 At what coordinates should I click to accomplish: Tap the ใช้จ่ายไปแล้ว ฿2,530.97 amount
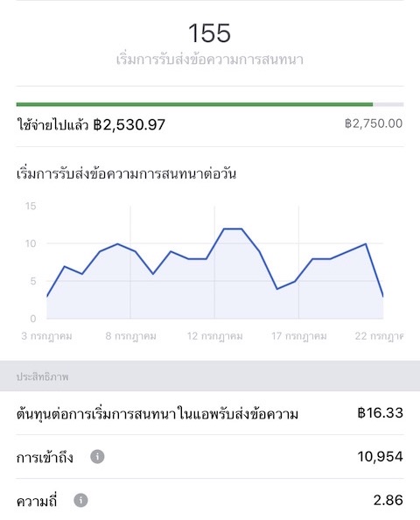coord(91,124)
